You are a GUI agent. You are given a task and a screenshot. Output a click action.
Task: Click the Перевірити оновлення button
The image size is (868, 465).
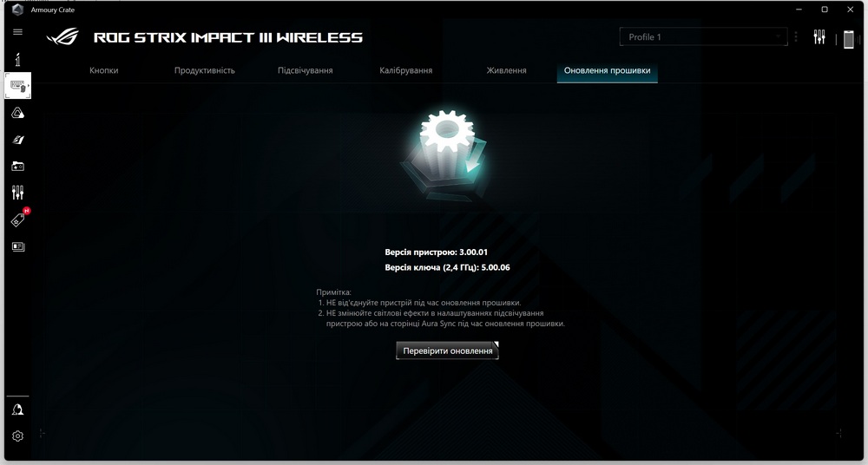coord(448,350)
